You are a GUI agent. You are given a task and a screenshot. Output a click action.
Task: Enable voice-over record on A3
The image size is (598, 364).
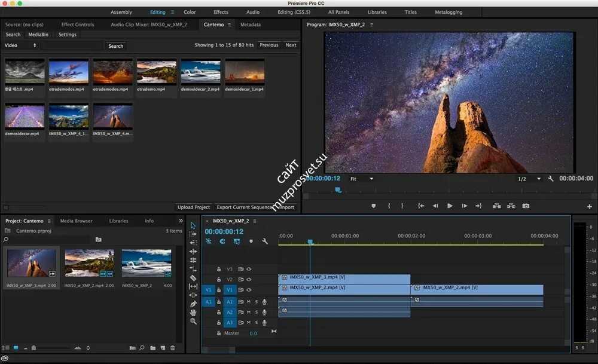[264, 322]
